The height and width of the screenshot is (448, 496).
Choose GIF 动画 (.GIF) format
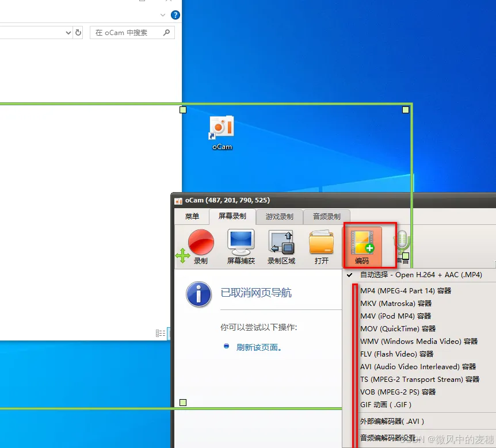[x=386, y=404]
